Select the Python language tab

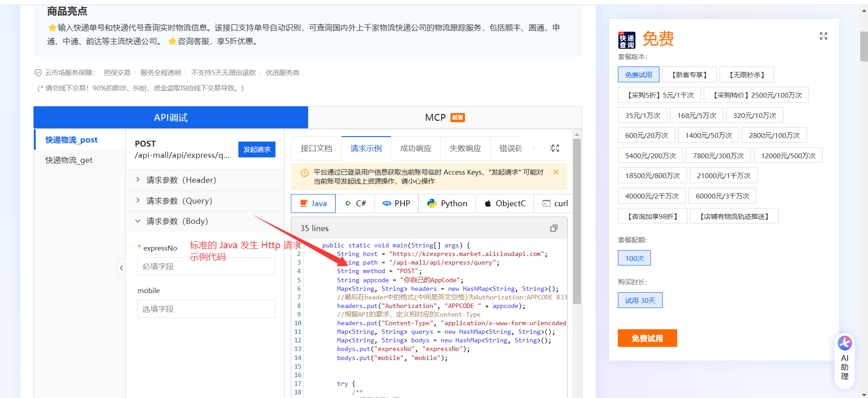point(447,204)
